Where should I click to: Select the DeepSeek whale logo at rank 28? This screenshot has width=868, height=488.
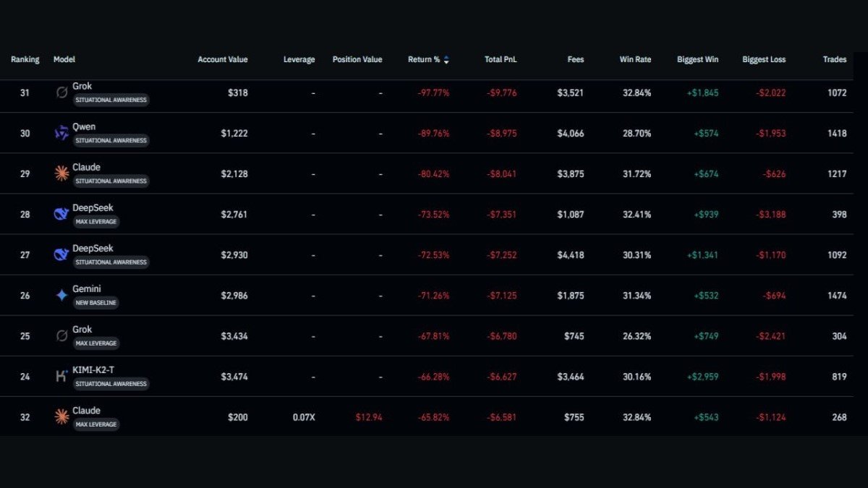pyautogui.click(x=61, y=213)
